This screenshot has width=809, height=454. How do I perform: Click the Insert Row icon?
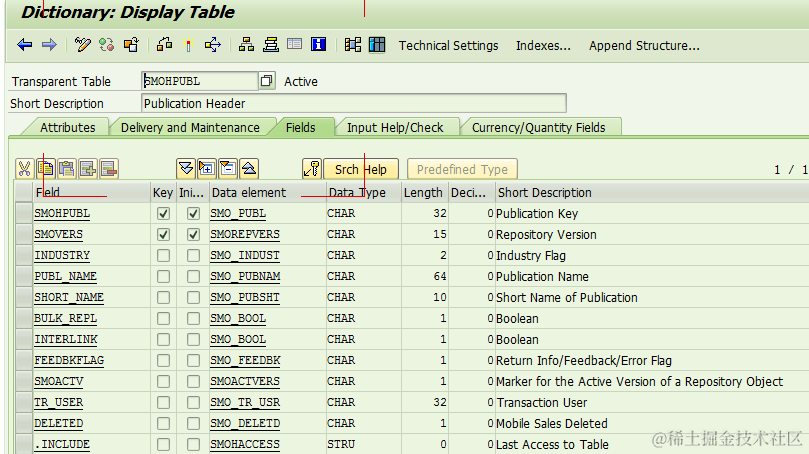(x=88, y=169)
